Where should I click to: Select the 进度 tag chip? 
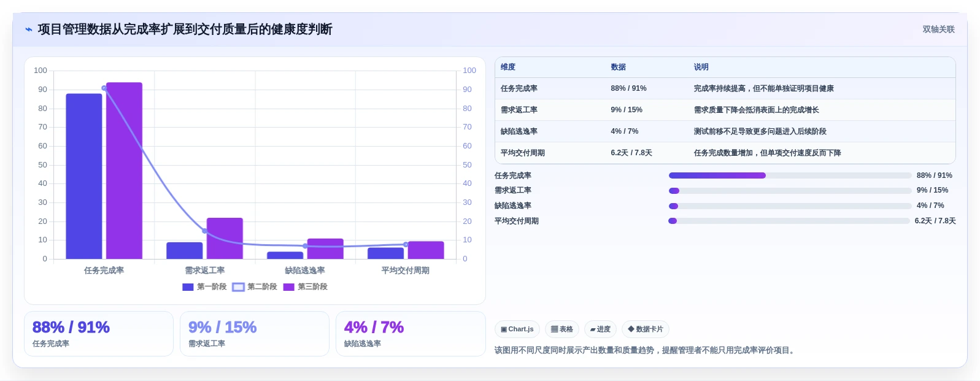[x=600, y=329]
